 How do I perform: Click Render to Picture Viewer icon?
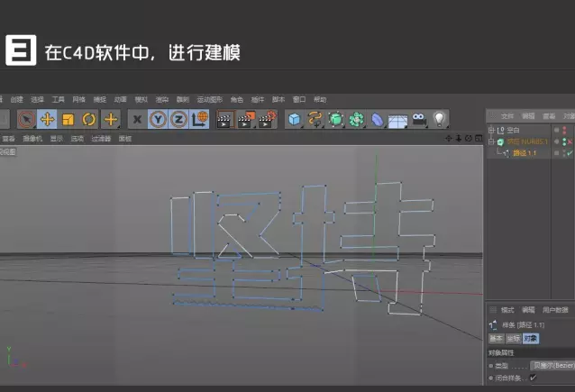(x=246, y=119)
